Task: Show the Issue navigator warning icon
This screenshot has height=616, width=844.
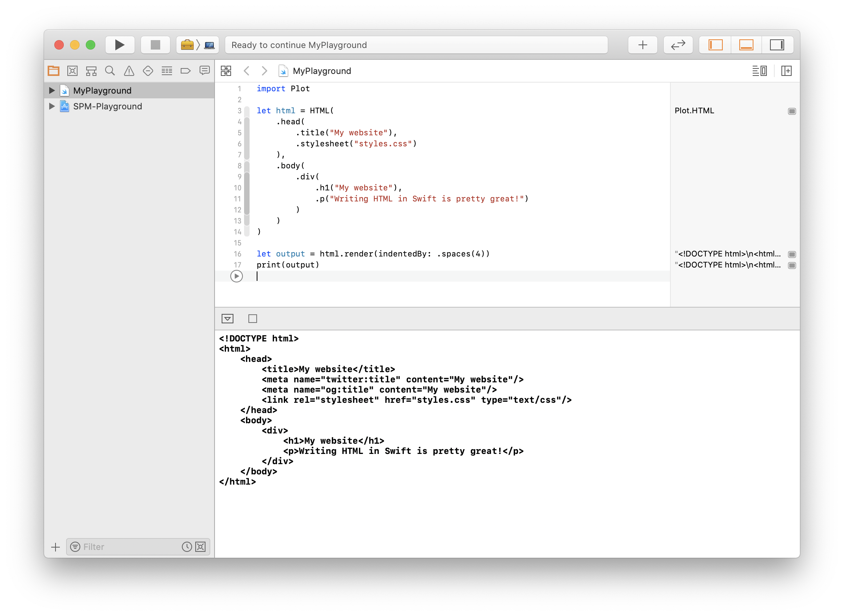Action: (x=129, y=71)
